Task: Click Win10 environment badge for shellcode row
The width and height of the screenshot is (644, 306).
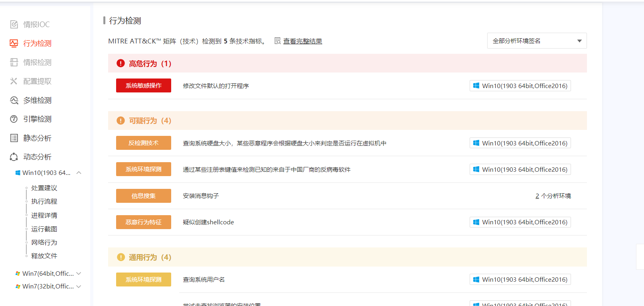Action: pos(520,222)
